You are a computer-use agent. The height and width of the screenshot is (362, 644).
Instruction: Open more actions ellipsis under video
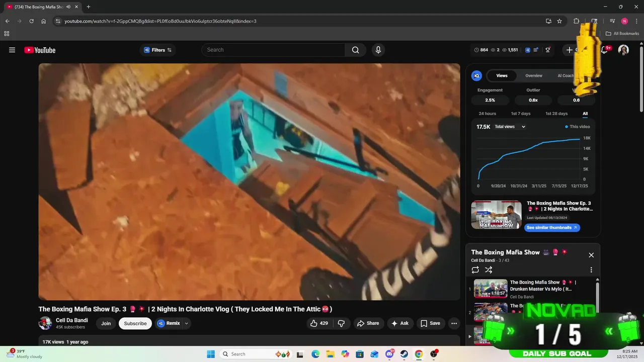[x=454, y=323]
